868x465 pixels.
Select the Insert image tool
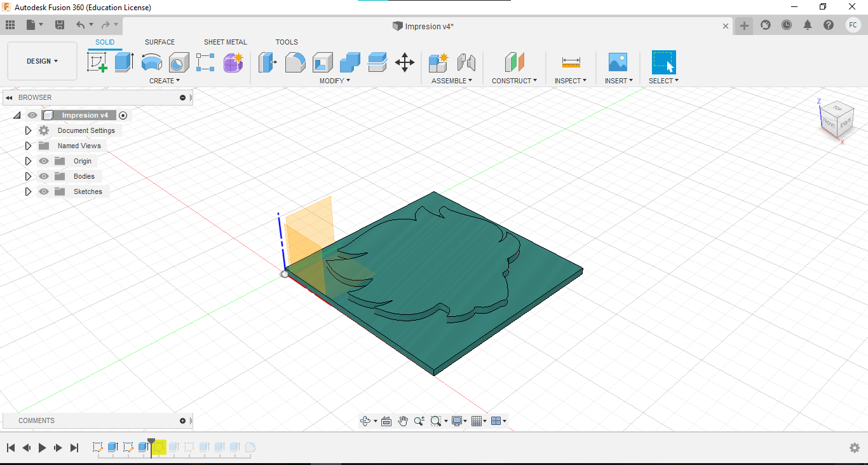click(618, 62)
